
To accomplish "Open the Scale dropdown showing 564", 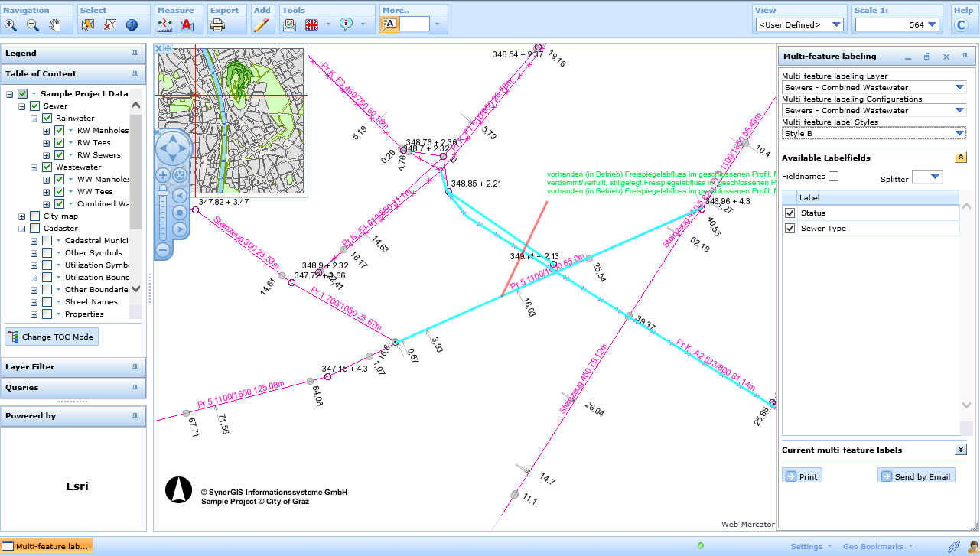I will point(932,24).
